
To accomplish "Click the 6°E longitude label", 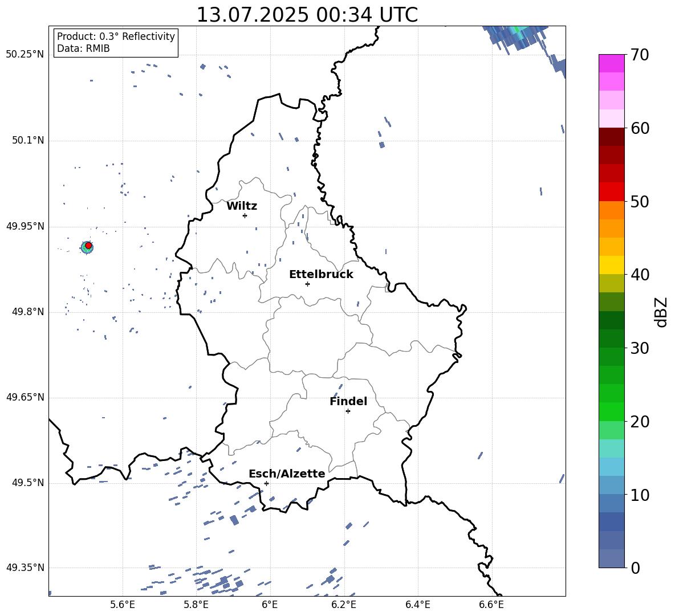I will pyautogui.click(x=270, y=605).
